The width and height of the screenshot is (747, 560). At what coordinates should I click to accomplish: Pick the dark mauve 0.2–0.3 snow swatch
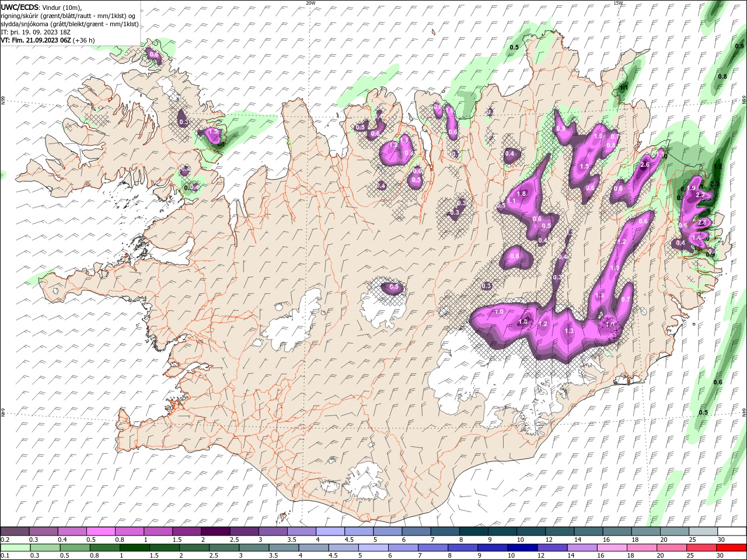point(15,531)
